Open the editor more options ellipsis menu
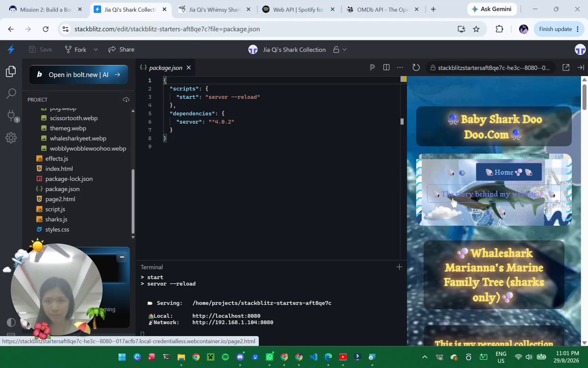 tap(400, 67)
